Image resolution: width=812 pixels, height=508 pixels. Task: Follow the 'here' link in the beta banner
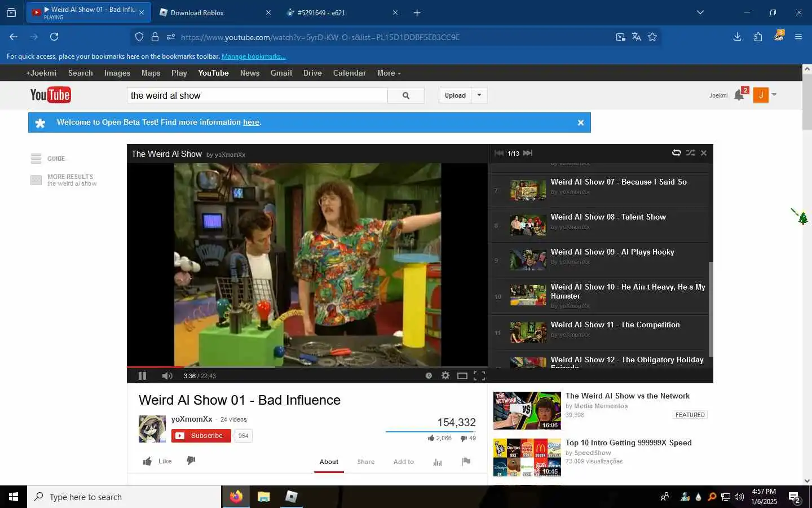click(251, 122)
